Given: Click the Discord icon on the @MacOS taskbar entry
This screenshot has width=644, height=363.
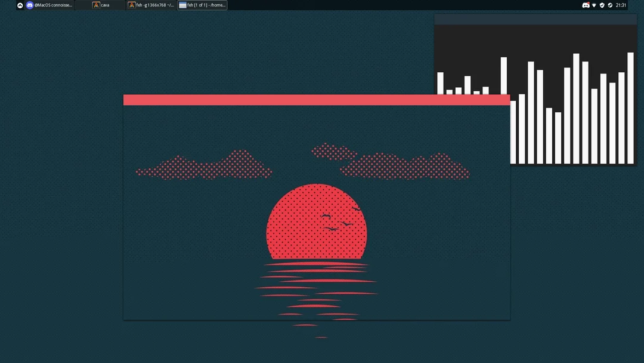Looking at the screenshot, I should (x=30, y=5).
